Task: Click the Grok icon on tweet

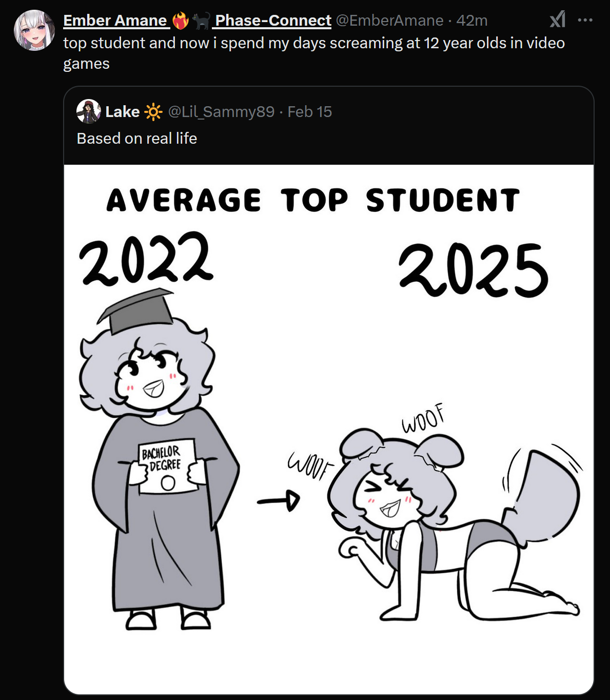Action: tap(558, 20)
